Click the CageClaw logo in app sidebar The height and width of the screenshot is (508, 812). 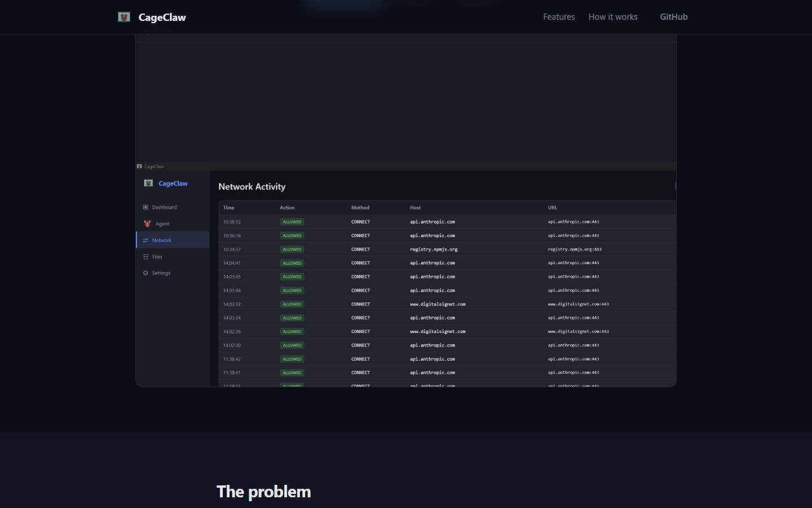pos(148,183)
